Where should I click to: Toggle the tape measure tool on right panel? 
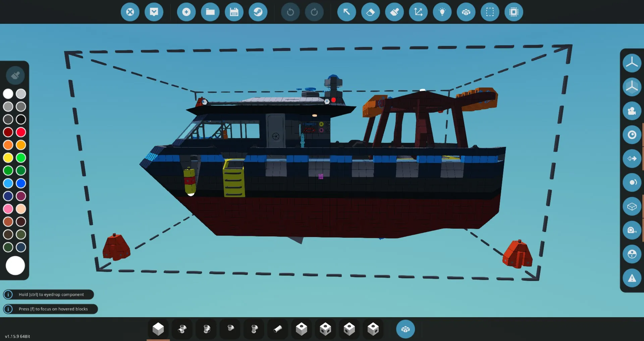[x=632, y=230]
